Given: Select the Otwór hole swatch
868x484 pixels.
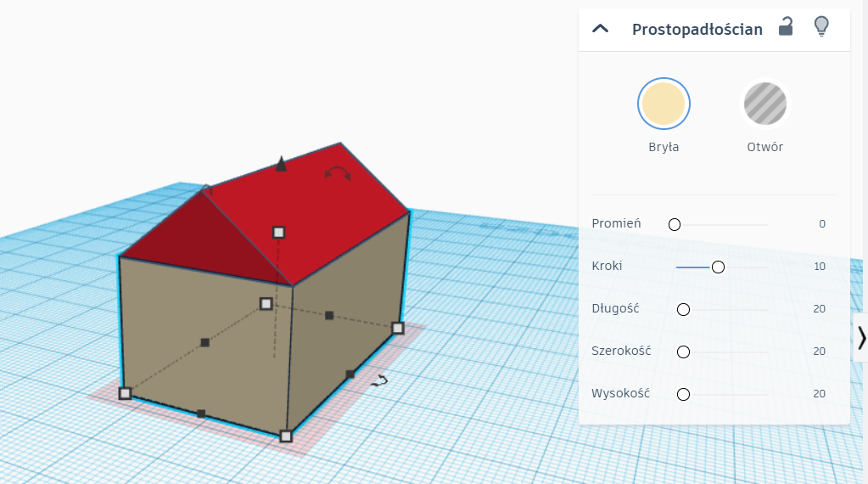Looking at the screenshot, I should (x=764, y=104).
